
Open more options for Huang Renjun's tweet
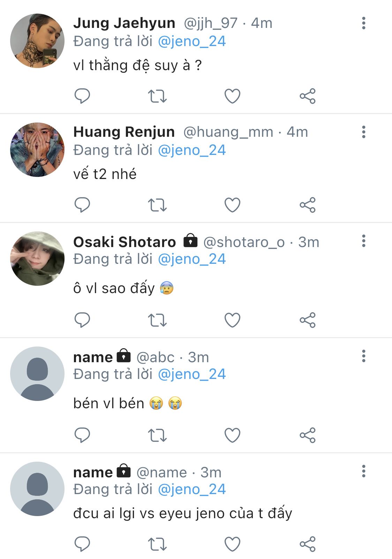tap(363, 132)
